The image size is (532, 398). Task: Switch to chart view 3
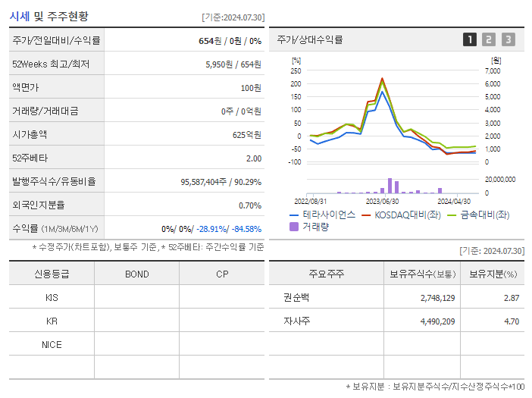pos(509,39)
